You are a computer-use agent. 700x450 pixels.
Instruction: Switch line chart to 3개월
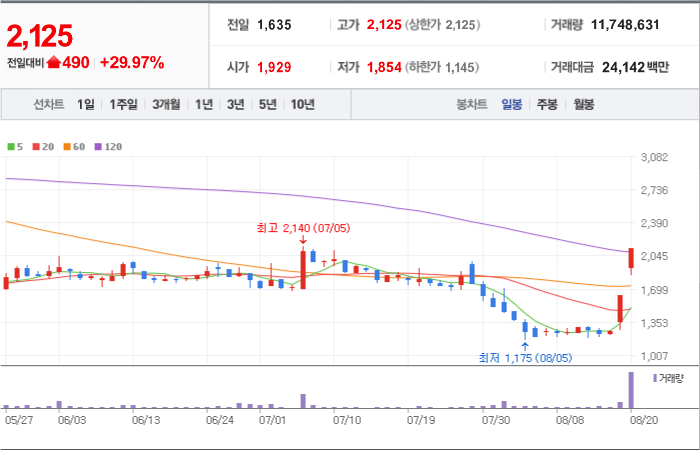point(166,105)
